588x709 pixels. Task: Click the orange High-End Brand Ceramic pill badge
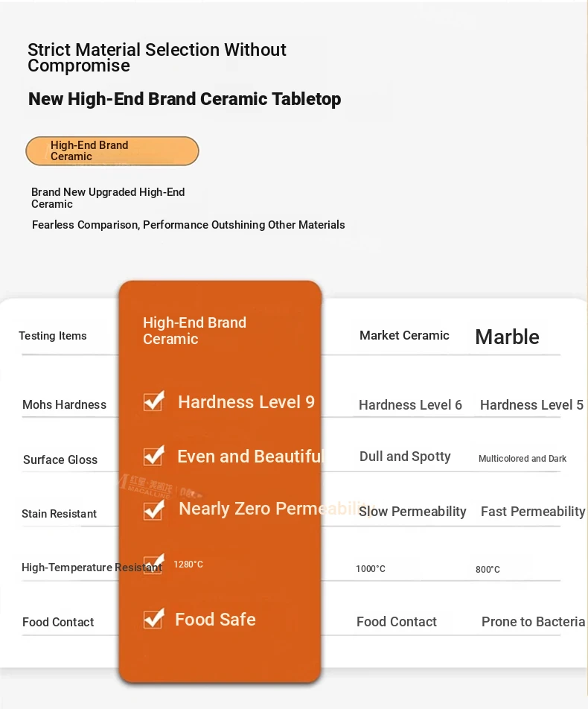click(x=112, y=151)
